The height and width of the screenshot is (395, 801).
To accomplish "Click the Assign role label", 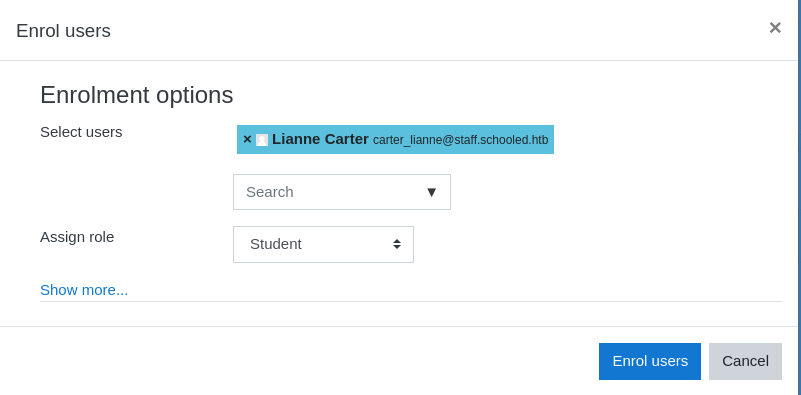I will [x=77, y=237].
